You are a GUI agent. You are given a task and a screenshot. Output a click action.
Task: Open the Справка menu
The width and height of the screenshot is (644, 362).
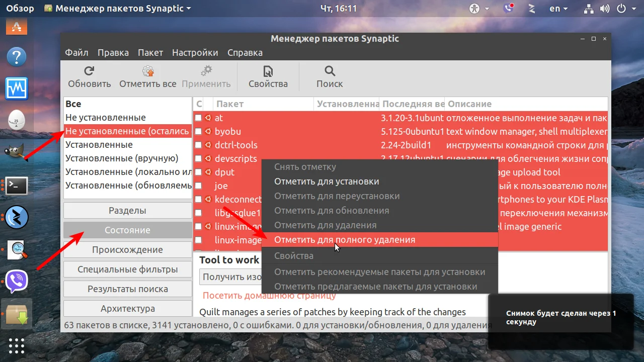(245, 52)
